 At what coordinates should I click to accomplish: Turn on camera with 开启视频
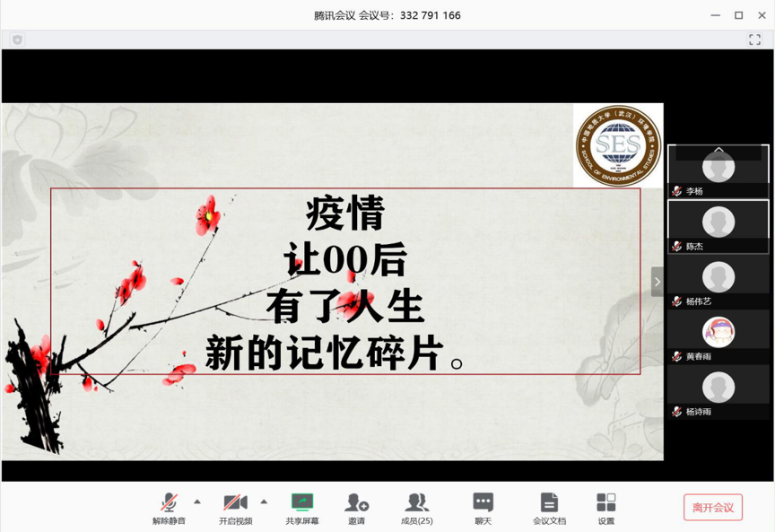click(235, 503)
